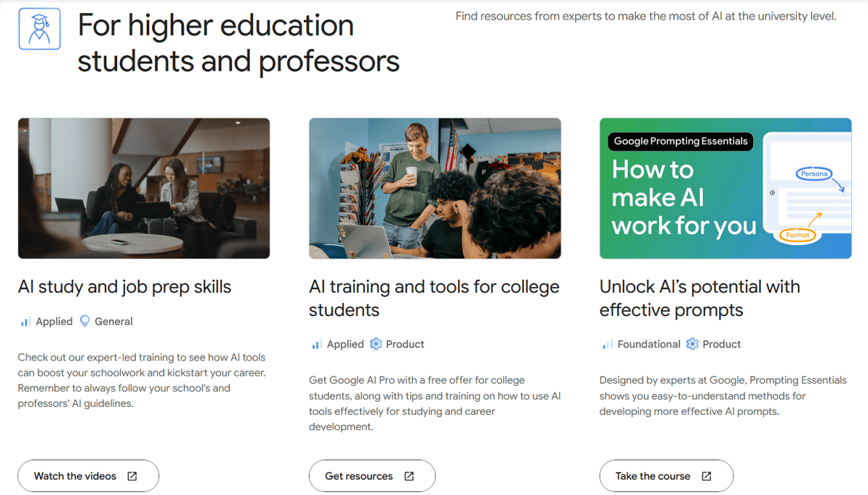
Task: Click external-link icon on Get resources
Action: (409, 476)
